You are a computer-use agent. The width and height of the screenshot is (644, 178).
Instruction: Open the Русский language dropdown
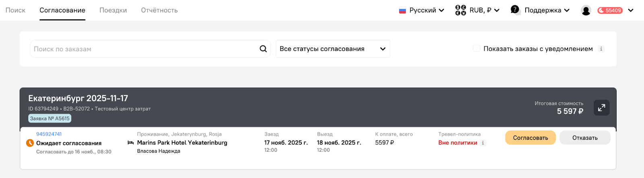click(x=421, y=10)
